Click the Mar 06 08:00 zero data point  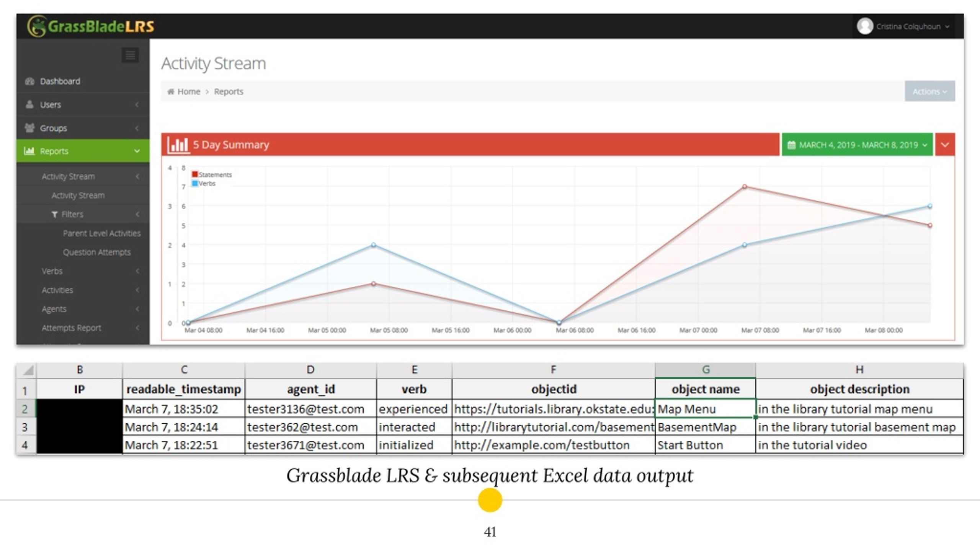click(559, 323)
